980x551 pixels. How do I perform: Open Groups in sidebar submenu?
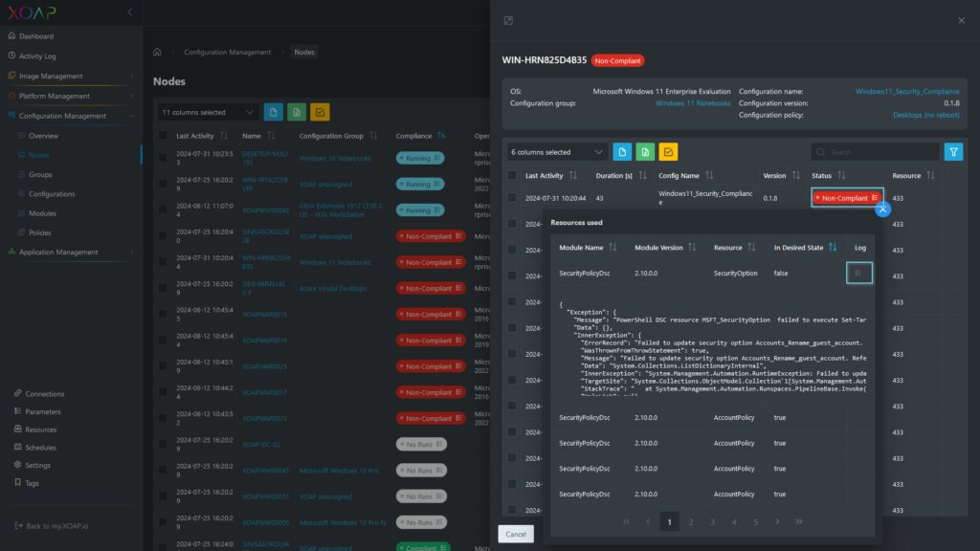pos(40,174)
